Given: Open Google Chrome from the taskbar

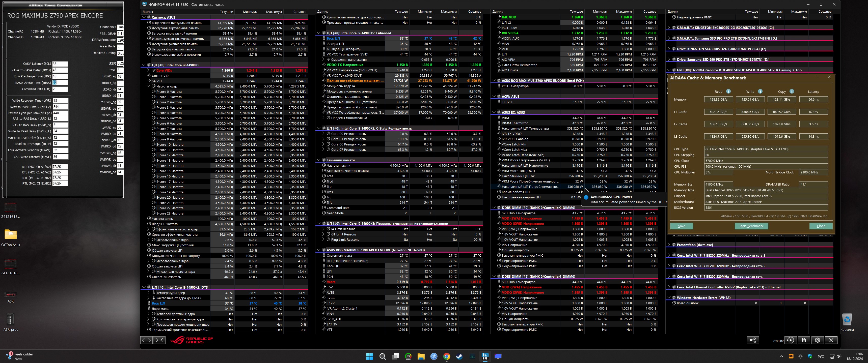Looking at the screenshot, I should pyautogui.click(x=446, y=356).
